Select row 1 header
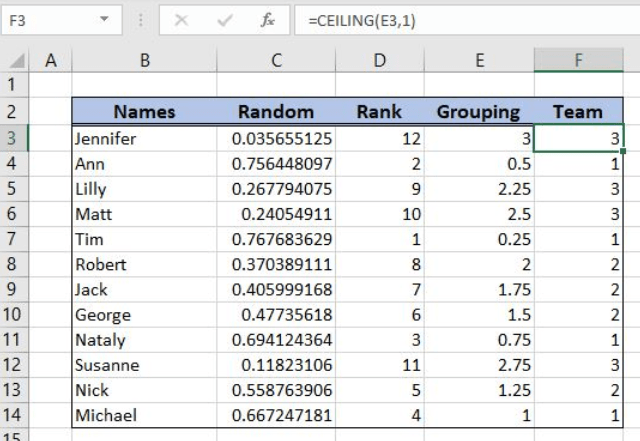Image resolution: width=640 pixels, height=441 pixels. [14, 85]
